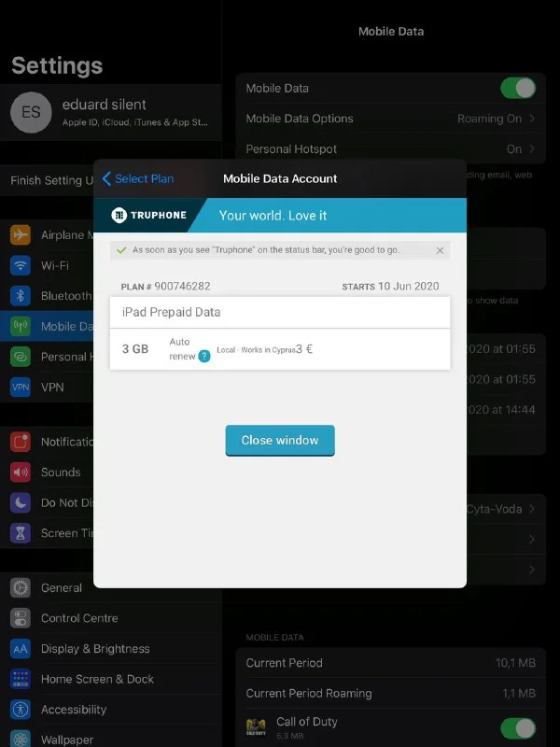Open the eduard silent Apple ID profile

pos(110,112)
